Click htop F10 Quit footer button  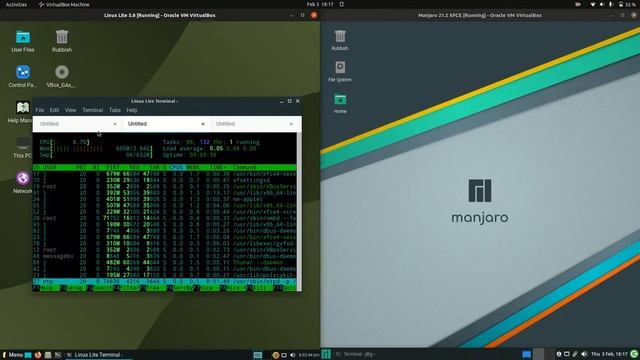pyautogui.click(x=285, y=288)
